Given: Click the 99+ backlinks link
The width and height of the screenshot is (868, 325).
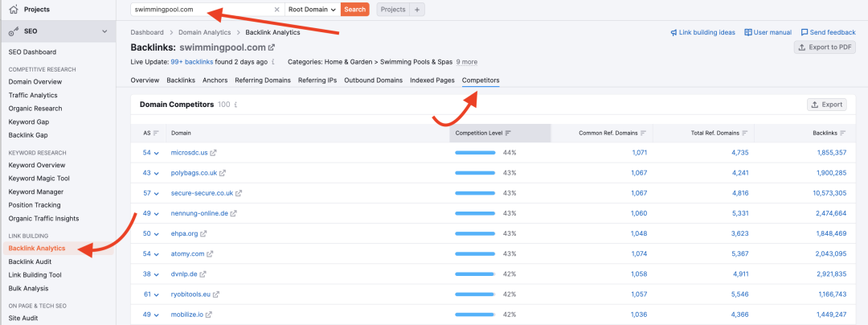Looking at the screenshot, I should pyautogui.click(x=191, y=62).
